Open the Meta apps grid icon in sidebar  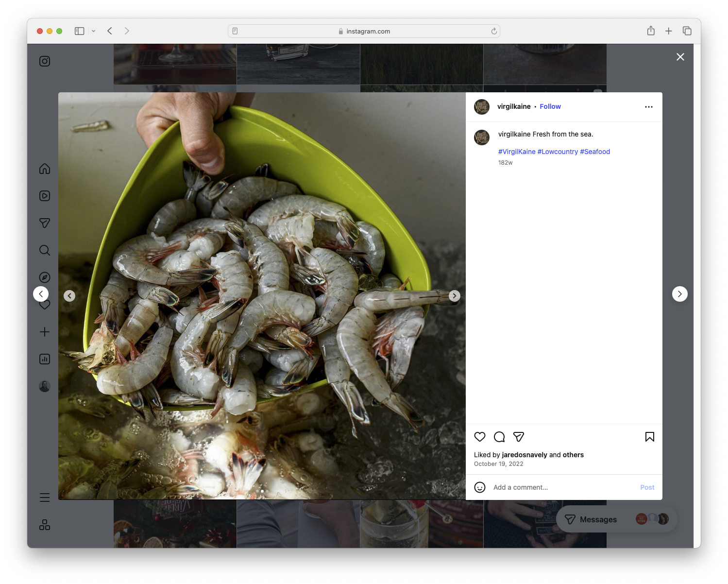pos(45,525)
